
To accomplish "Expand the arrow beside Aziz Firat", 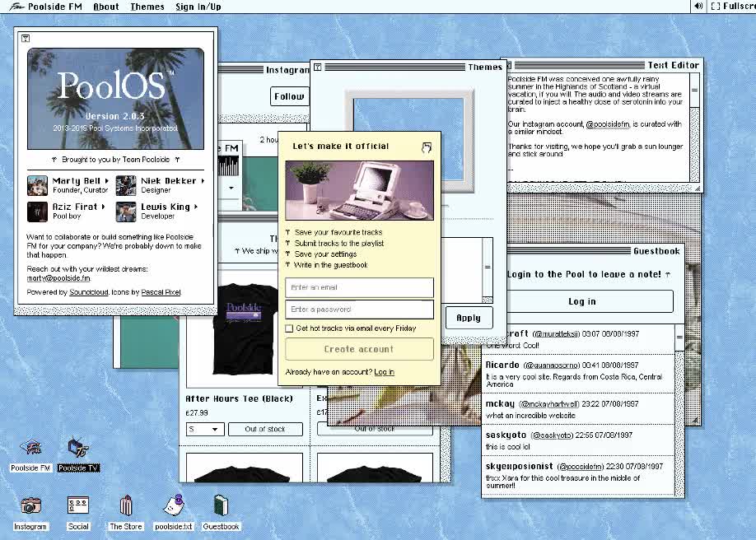I will [x=103, y=207].
